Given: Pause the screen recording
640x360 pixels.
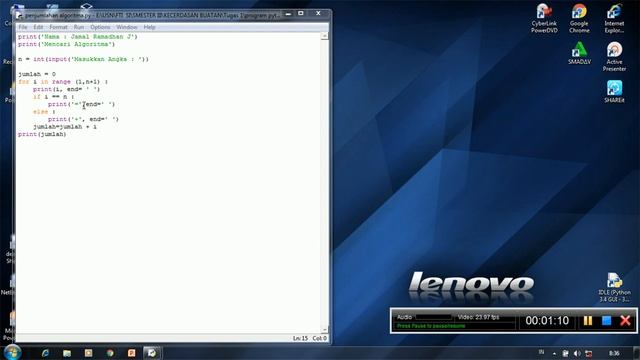Looking at the screenshot, I should 588,321.
